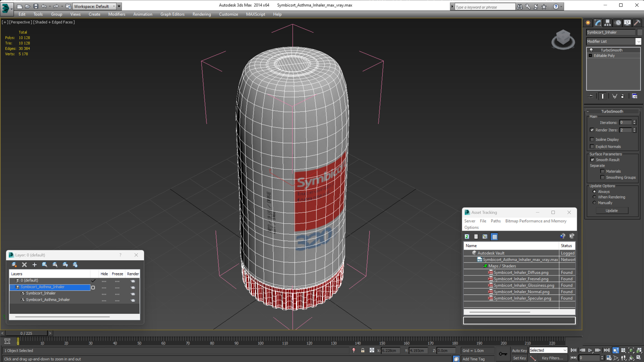Uncheck the Smooth Result checkbox
The image size is (644, 362).
pyautogui.click(x=592, y=160)
